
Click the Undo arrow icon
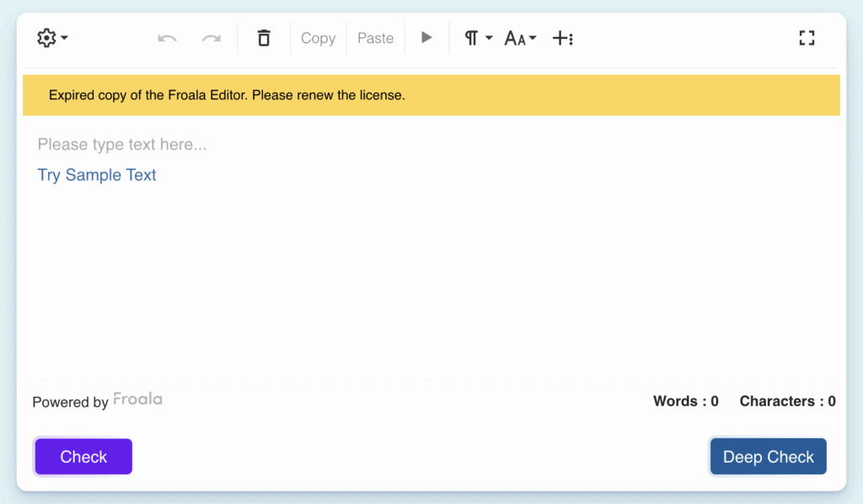[x=167, y=38]
